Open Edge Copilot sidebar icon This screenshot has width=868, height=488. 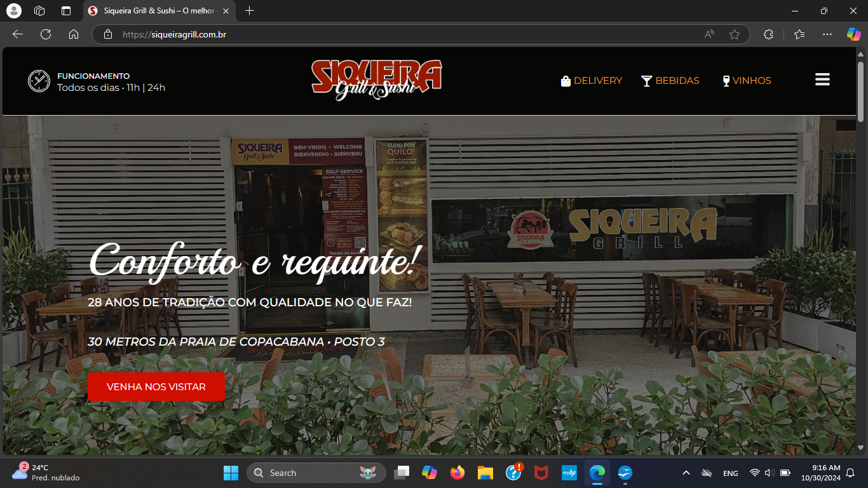(853, 34)
